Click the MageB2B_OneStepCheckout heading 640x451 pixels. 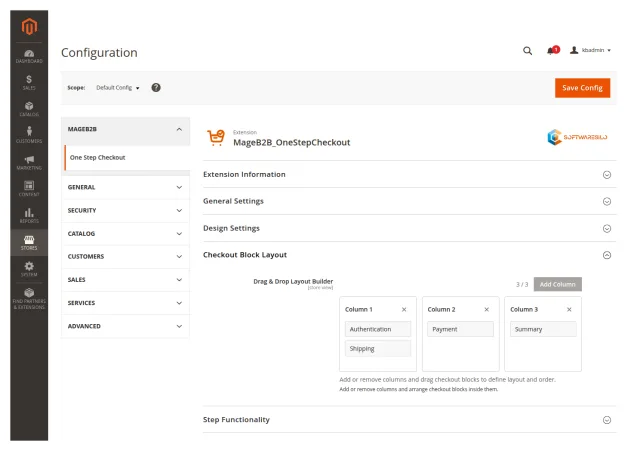pos(292,142)
